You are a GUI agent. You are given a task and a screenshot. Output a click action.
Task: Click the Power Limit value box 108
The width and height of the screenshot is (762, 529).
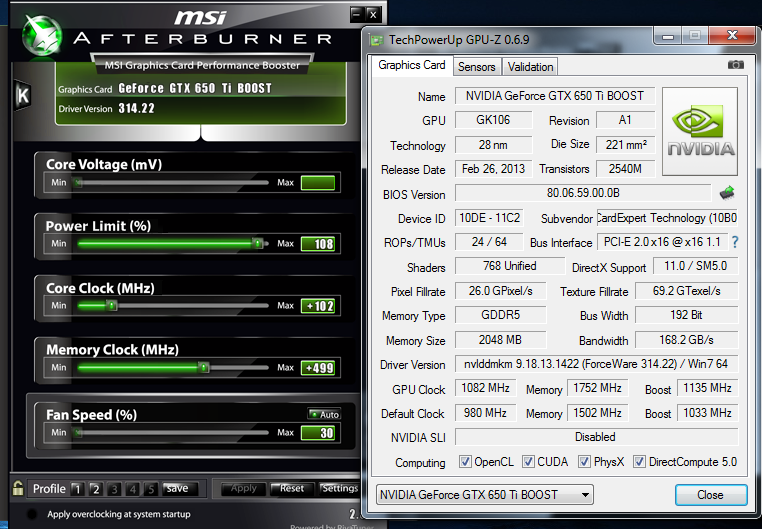(x=318, y=244)
